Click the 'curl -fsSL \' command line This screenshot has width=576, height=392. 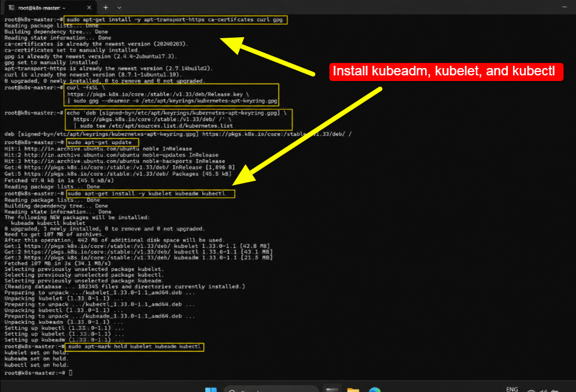(x=86, y=87)
